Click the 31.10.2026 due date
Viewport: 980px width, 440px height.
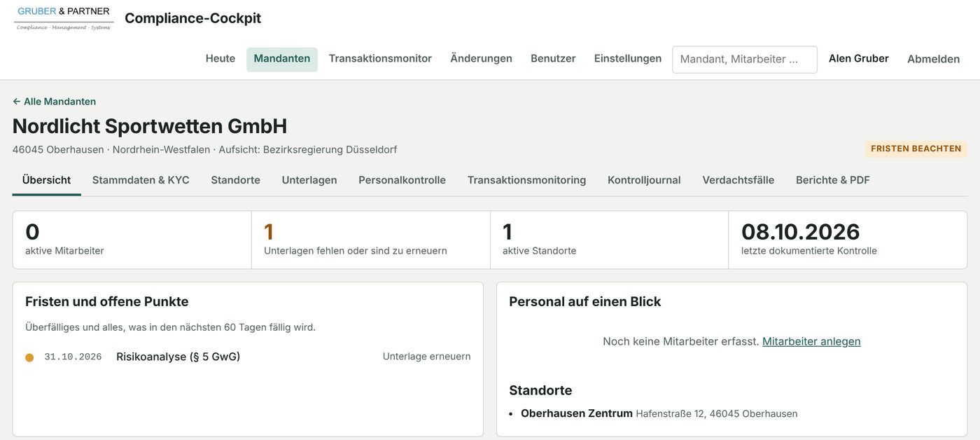[x=73, y=357]
